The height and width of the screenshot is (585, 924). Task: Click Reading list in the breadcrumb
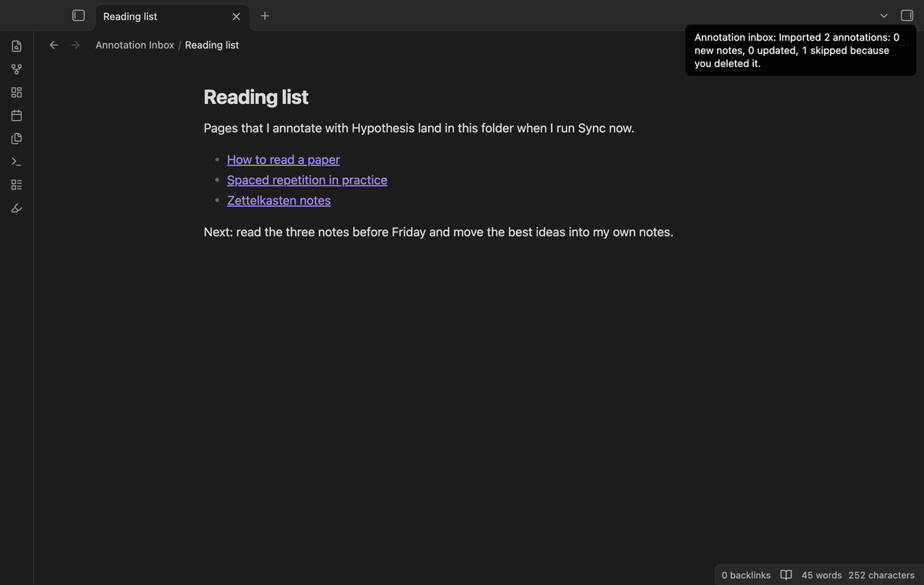pos(212,45)
